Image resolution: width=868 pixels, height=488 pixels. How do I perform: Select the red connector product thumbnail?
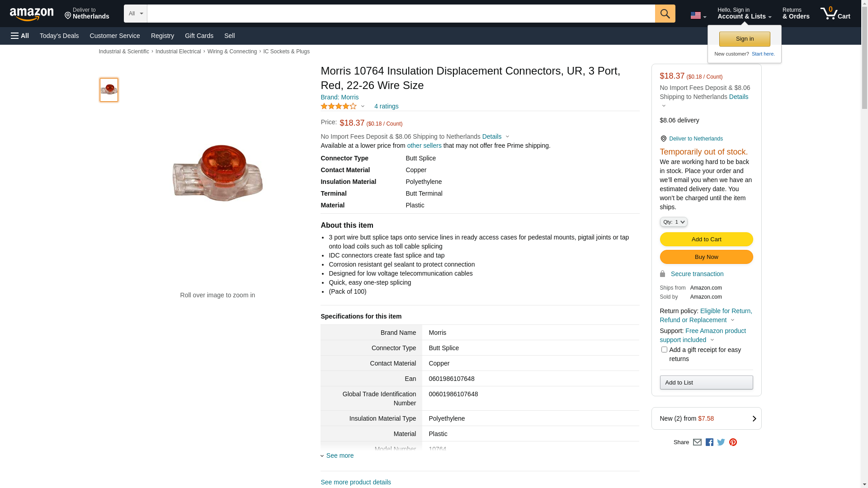click(109, 90)
